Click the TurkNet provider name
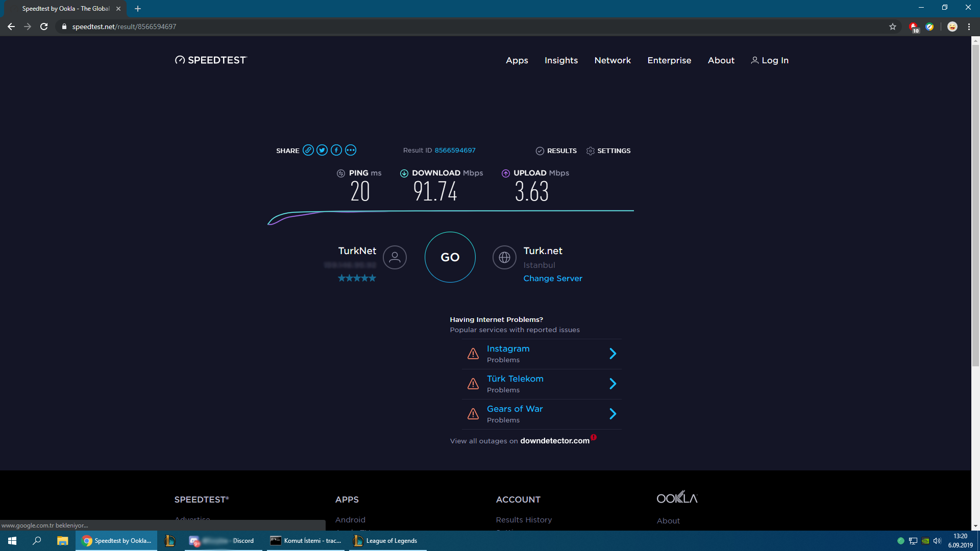The height and width of the screenshot is (551, 980). 357,251
